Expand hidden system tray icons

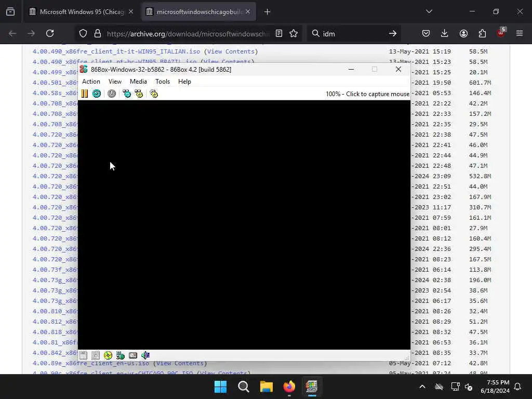[422, 387]
